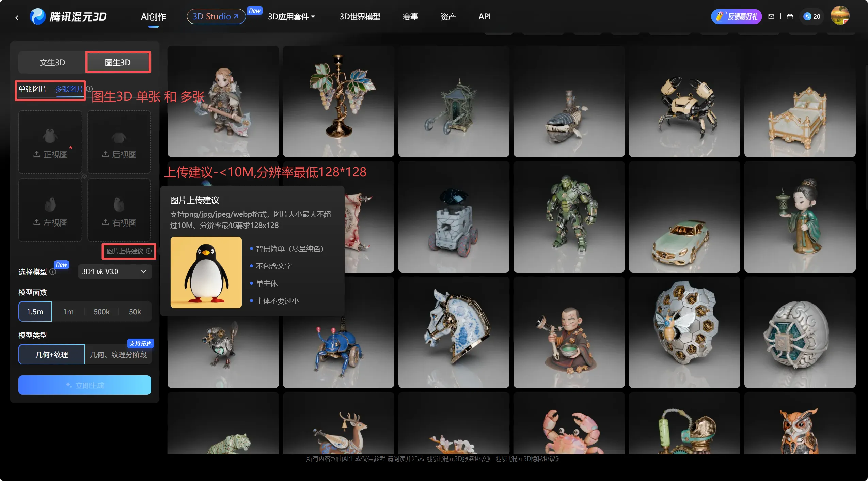868x481 pixels.
Task: Click info icon beside 选择模型 label
Action: point(52,271)
